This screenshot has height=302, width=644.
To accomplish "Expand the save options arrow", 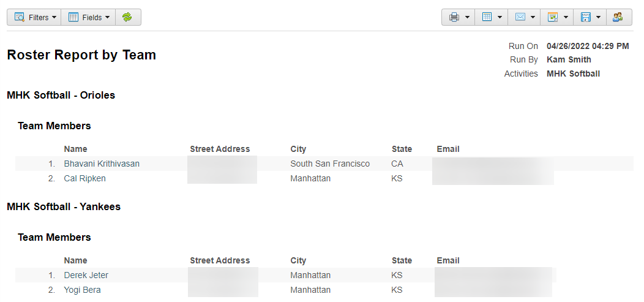I will [599, 18].
